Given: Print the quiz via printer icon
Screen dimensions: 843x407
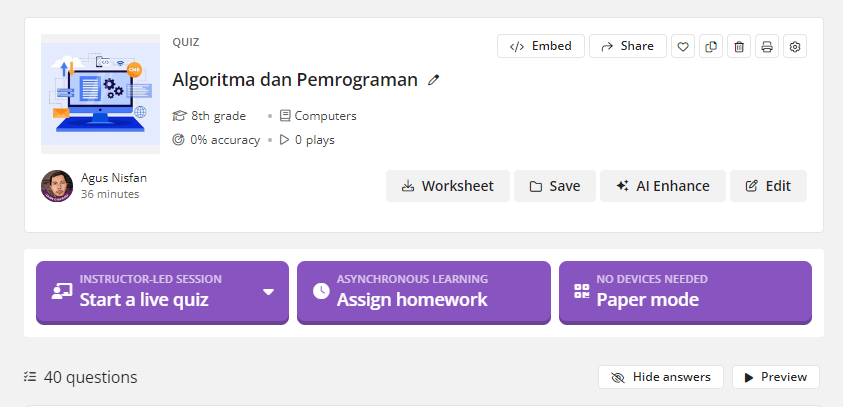Looking at the screenshot, I should 767,46.
